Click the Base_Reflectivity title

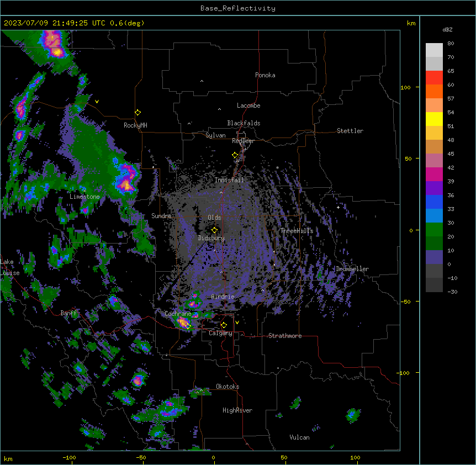tap(238, 8)
